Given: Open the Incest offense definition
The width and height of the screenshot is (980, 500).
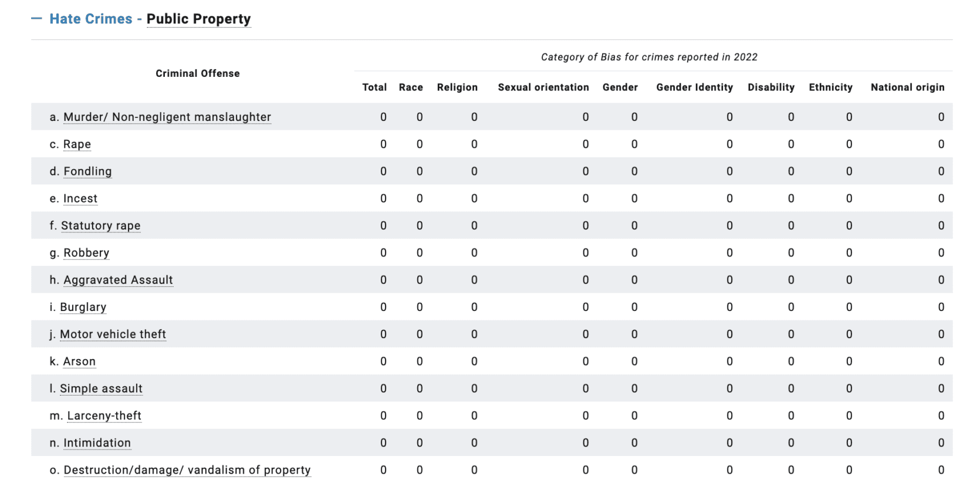Looking at the screenshot, I should tap(80, 198).
